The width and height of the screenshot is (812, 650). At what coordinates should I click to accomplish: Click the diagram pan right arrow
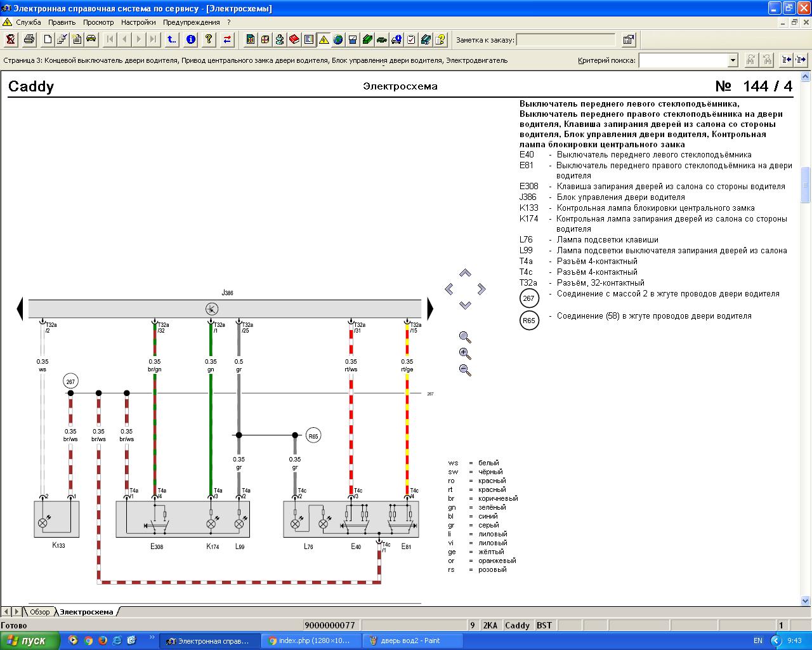click(481, 289)
